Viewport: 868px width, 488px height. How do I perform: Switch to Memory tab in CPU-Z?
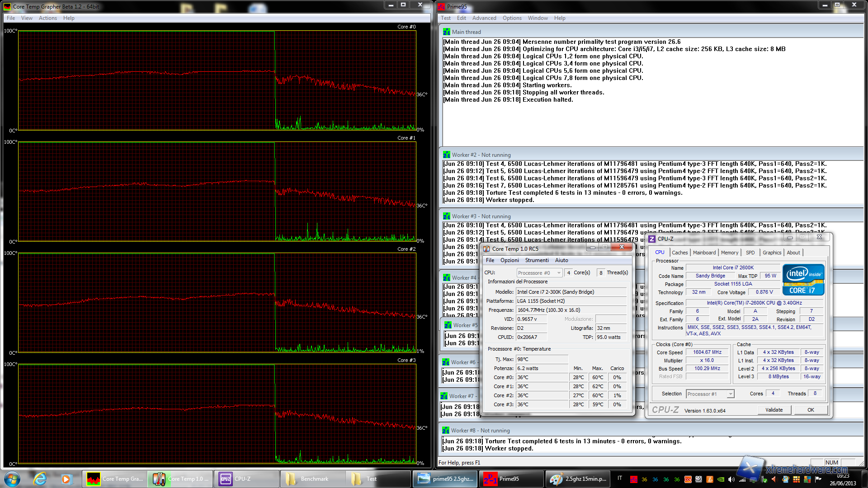[729, 253]
